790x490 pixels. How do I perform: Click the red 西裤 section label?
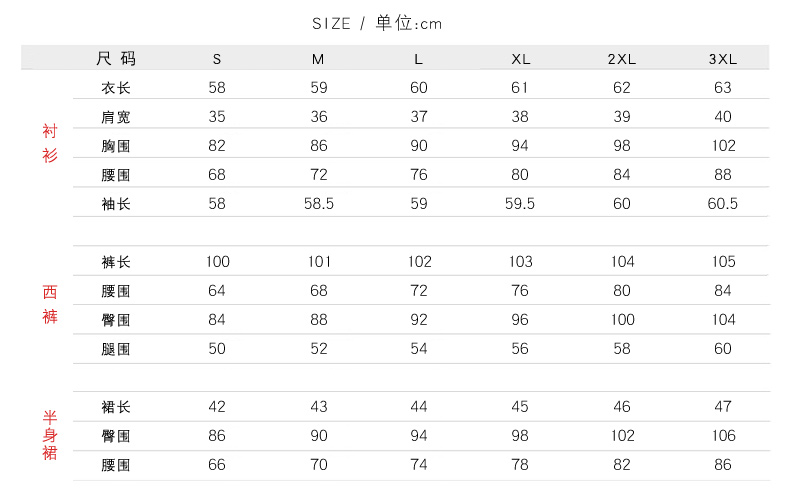(x=50, y=304)
